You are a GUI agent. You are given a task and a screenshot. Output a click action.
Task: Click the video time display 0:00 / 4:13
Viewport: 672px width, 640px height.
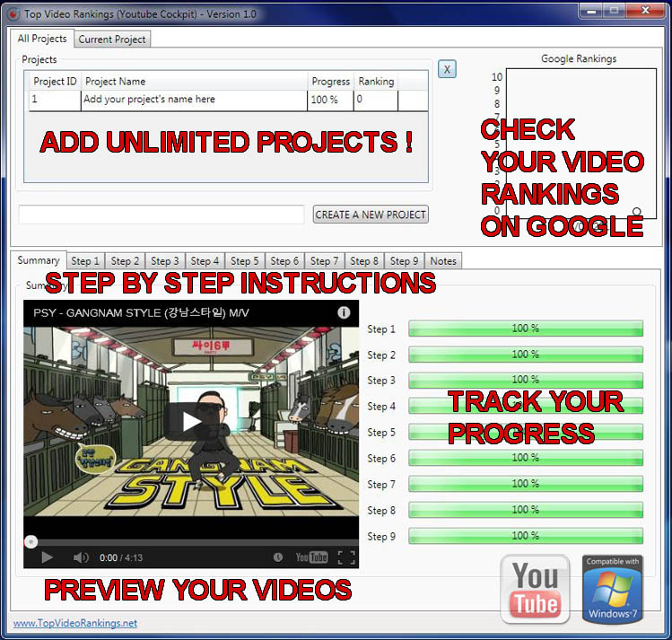pyautogui.click(x=121, y=557)
